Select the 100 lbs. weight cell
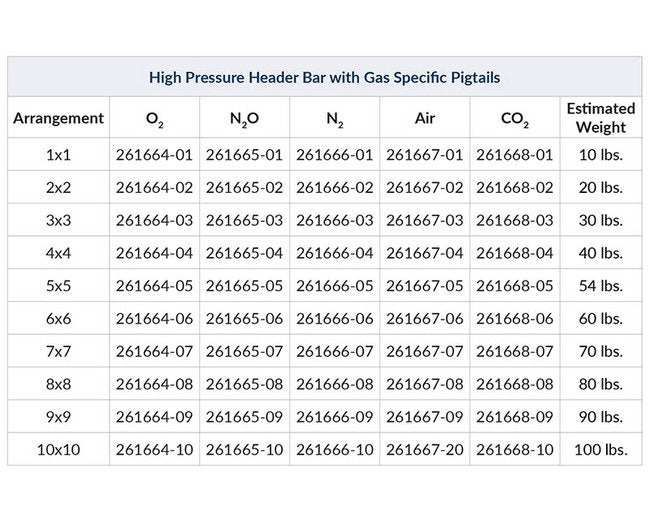The image size is (650, 519). [600, 450]
